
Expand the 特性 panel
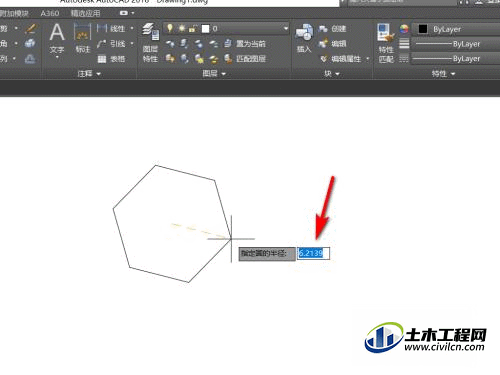tap(444, 74)
